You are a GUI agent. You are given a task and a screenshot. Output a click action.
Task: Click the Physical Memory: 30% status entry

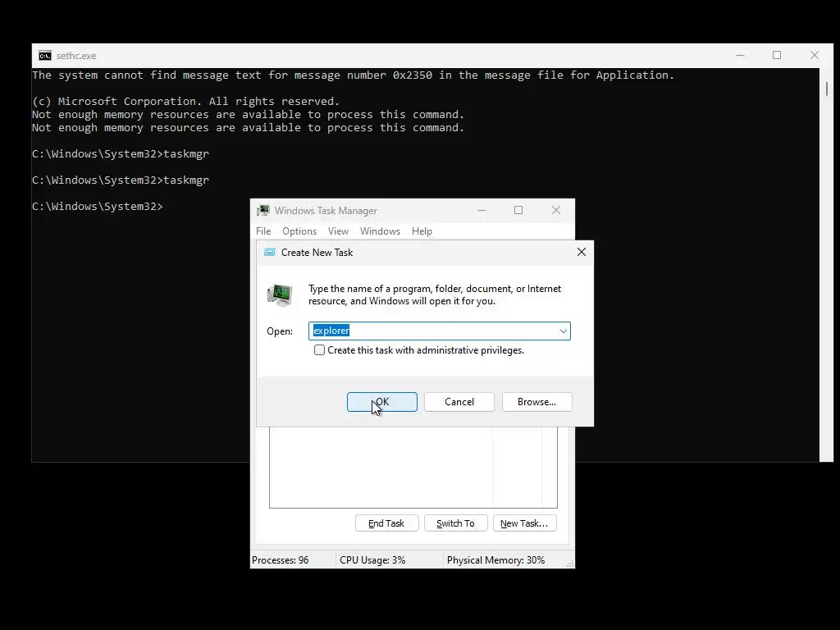[495, 560]
